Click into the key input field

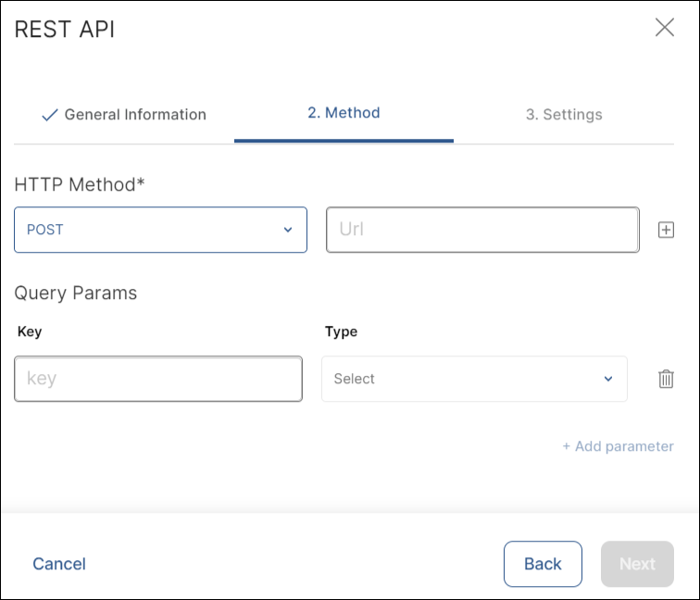point(158,379)
